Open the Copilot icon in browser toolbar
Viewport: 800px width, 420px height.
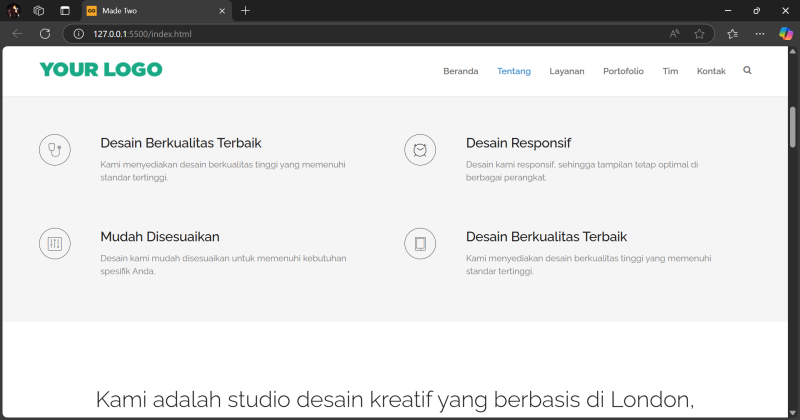click(x=786, y=33)
